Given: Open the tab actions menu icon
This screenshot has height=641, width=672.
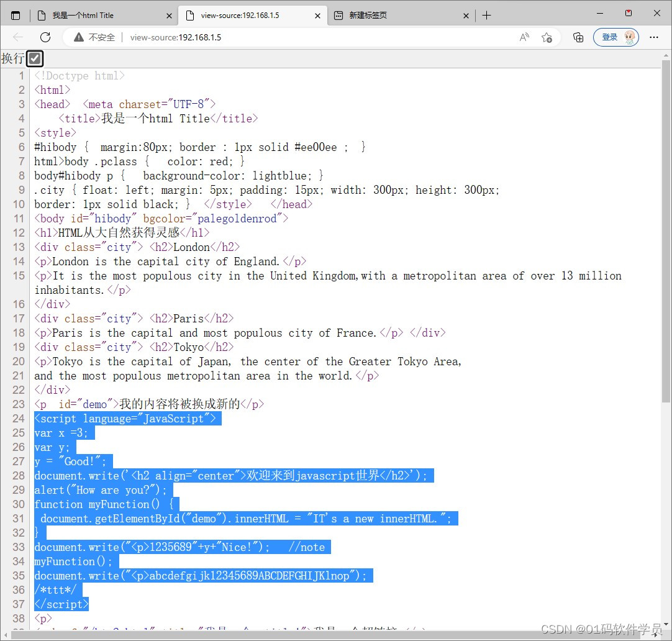Looking at the screenshot, I should [16, 16].
